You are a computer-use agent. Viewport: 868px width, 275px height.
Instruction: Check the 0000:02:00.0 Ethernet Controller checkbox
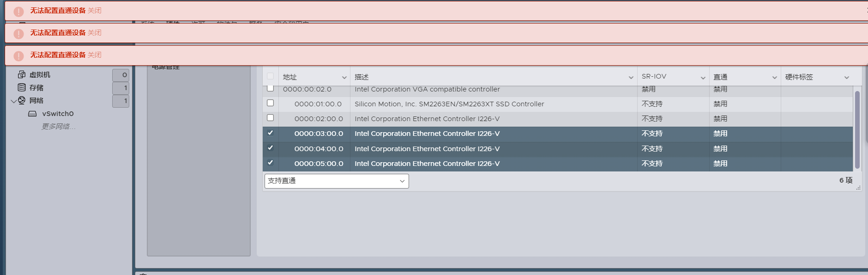pyautogui.click(x=271, y=118)
